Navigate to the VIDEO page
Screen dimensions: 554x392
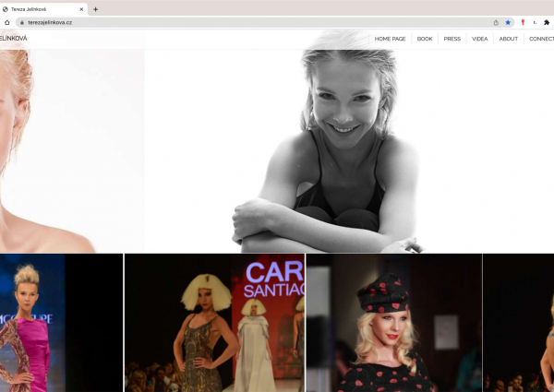pos(479,39)
